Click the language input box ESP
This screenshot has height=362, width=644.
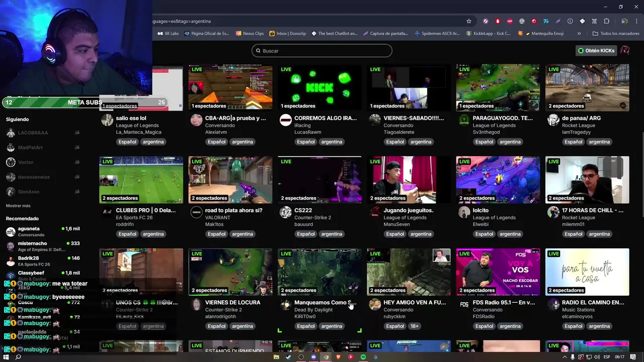pyautogui.click(x=607, y=357)
